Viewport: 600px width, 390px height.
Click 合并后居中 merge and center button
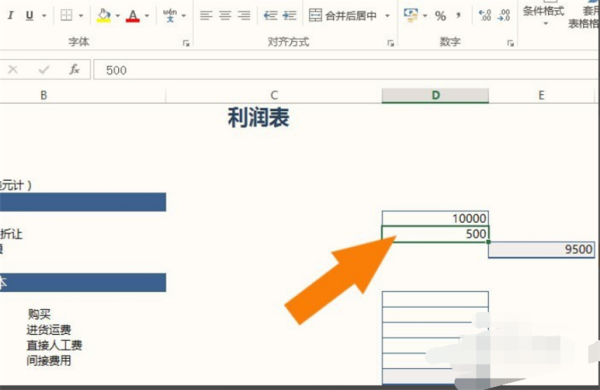(342, 15)
